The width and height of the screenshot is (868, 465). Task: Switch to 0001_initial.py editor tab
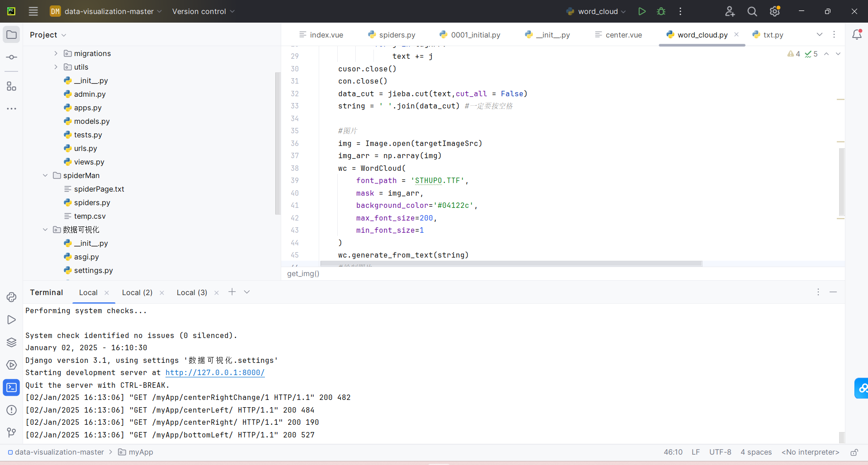point(470,35)
